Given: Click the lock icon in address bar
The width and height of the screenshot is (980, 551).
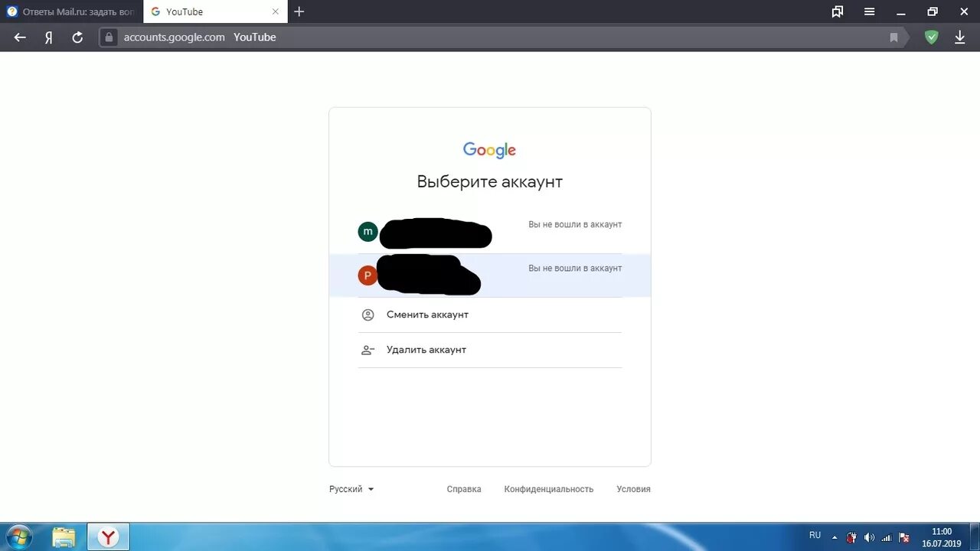Looking at the screenshot, I should click(109, 37).
